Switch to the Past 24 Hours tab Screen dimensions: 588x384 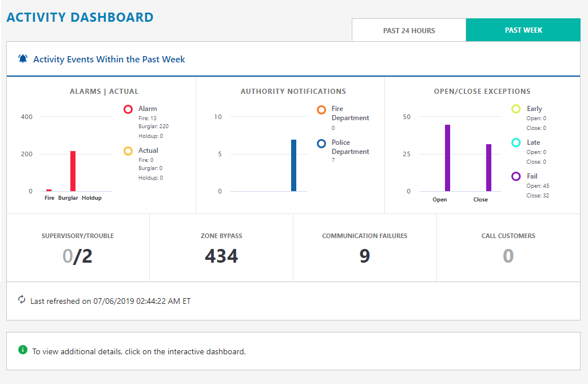[409, 30]
